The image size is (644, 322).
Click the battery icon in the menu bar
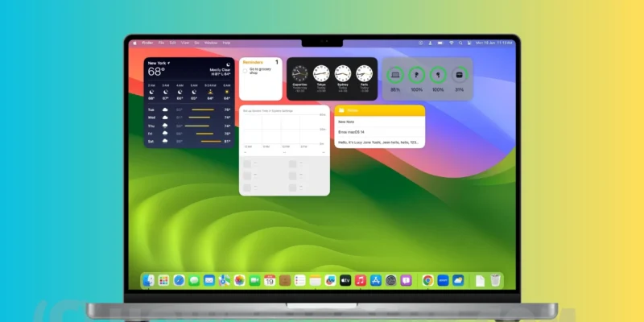click(x=440, y=43)
